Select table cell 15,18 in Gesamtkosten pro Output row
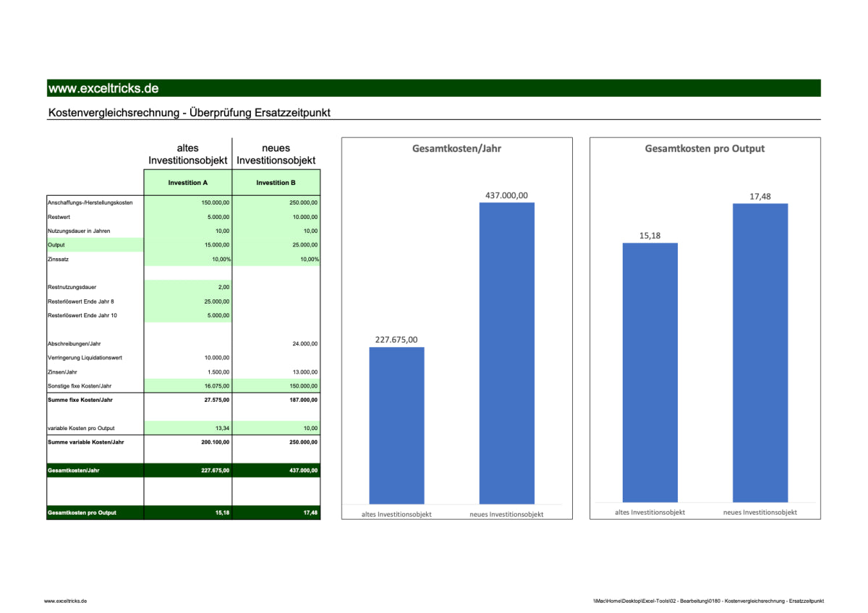This screenshot has width=868, height=613. tap(188, 513)
